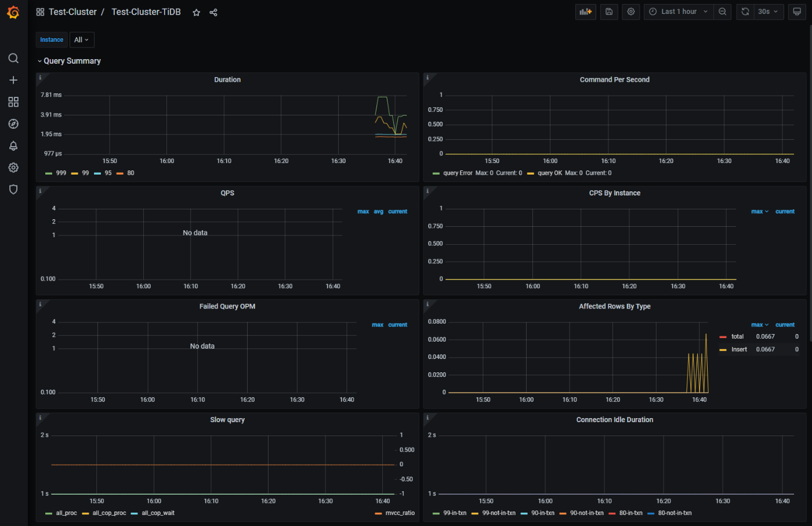Open Duration panel title menu
The height and width of the screenshot is (526, 812).
coord(227,79)
